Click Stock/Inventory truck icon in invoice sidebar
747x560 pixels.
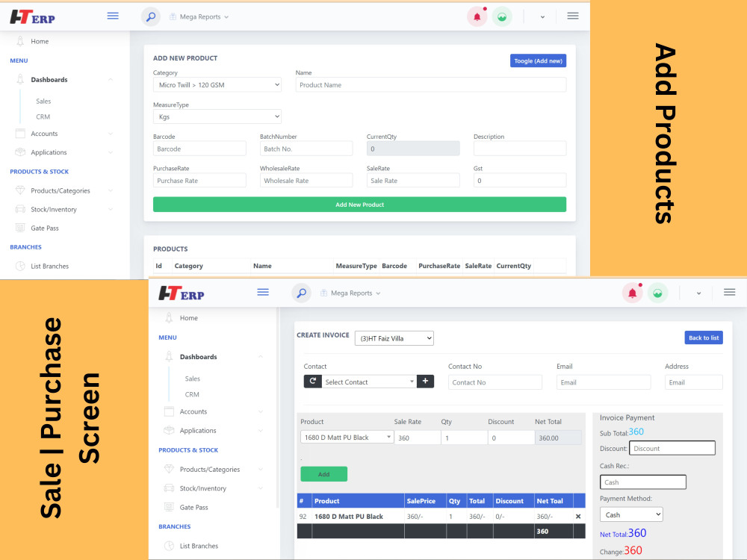click(x=169, y=488)
